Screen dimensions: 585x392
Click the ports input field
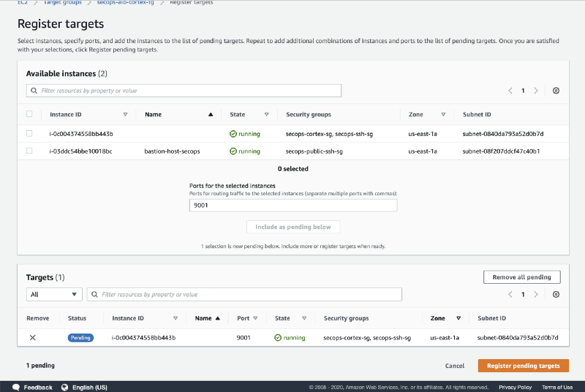click(x=292, y=206)
